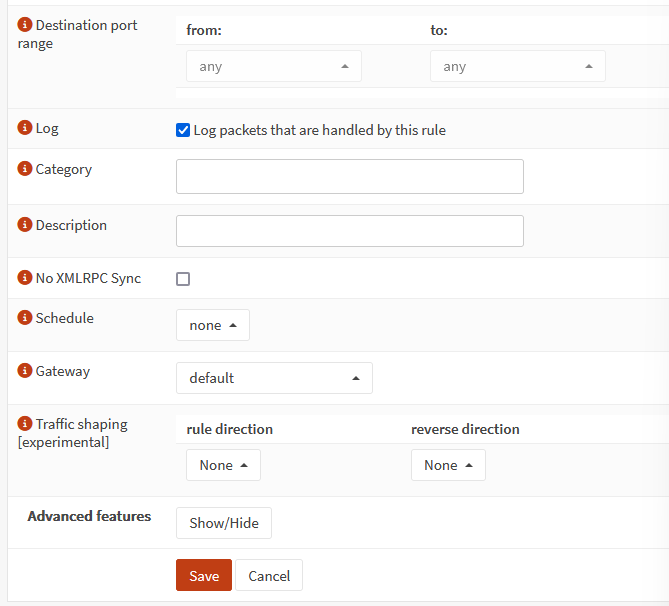Open the reverse direction traffic shaper dropdown
This screenshot has width=669, height=606.
(448, 465)
